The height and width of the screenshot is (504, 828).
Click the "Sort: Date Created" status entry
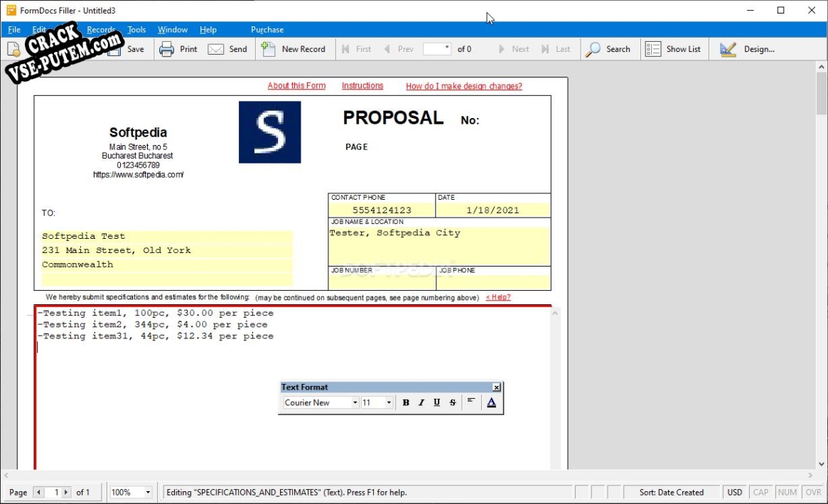pos(671,493)
